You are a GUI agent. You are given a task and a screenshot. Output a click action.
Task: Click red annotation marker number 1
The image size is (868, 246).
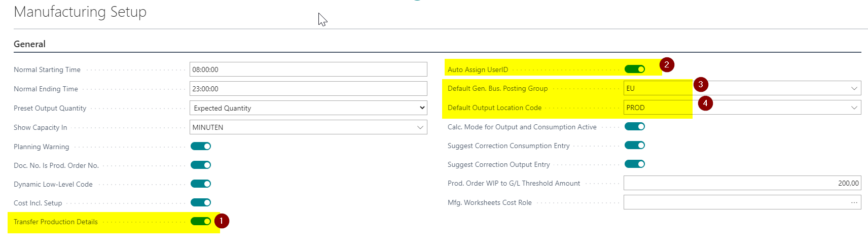tap(222, 221)
